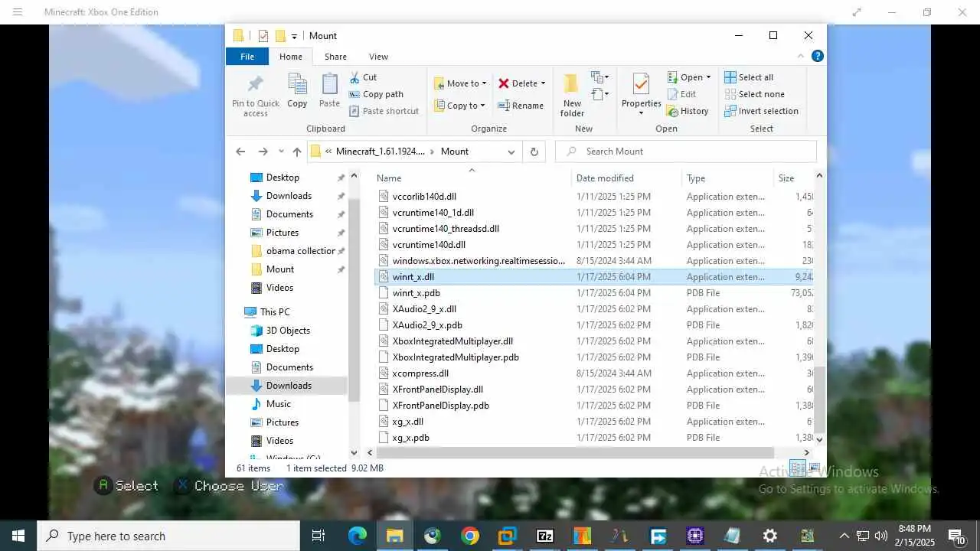
Task: Click the vertical file list scrollbar
Action: [x=819, y=398]
